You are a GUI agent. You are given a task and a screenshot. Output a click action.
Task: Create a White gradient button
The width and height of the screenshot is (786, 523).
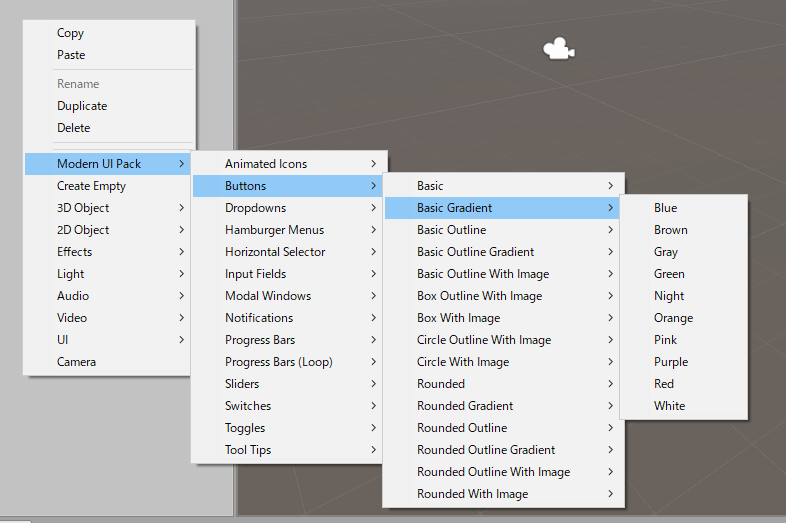pyautogui.click(x=684, y=406)
